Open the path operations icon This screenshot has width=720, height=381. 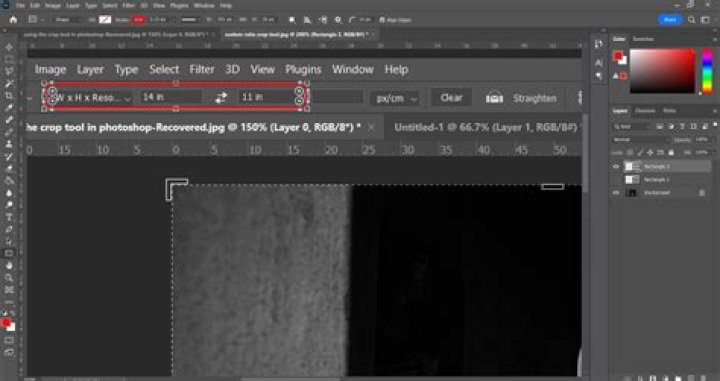click(x=292, y=20)
